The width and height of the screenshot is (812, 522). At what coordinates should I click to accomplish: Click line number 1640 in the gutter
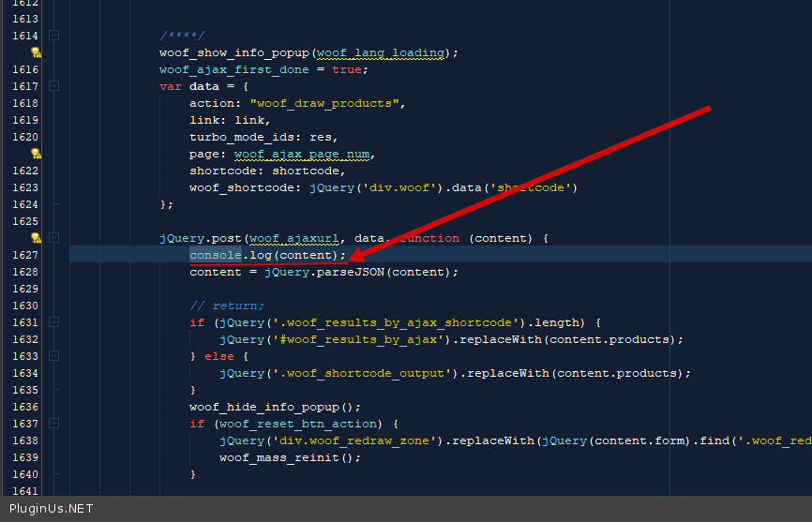(25, 474)
